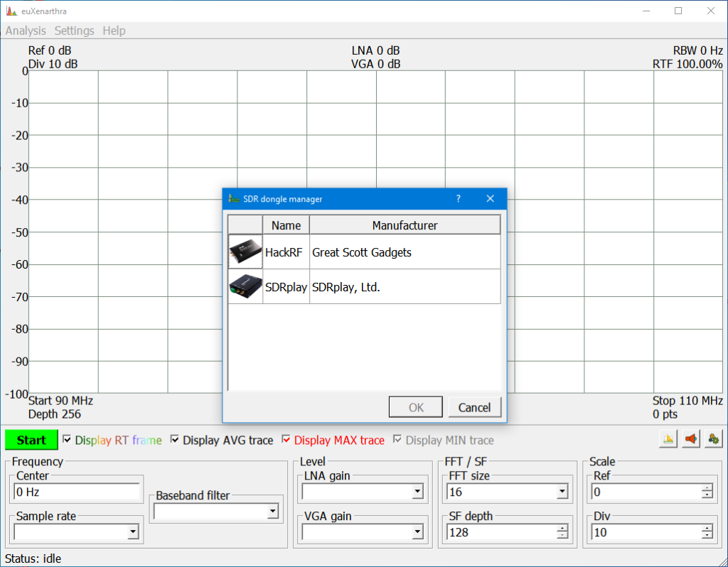Increase Div value with up arrow
The image size is (728, 567).
tap(707, 528)
